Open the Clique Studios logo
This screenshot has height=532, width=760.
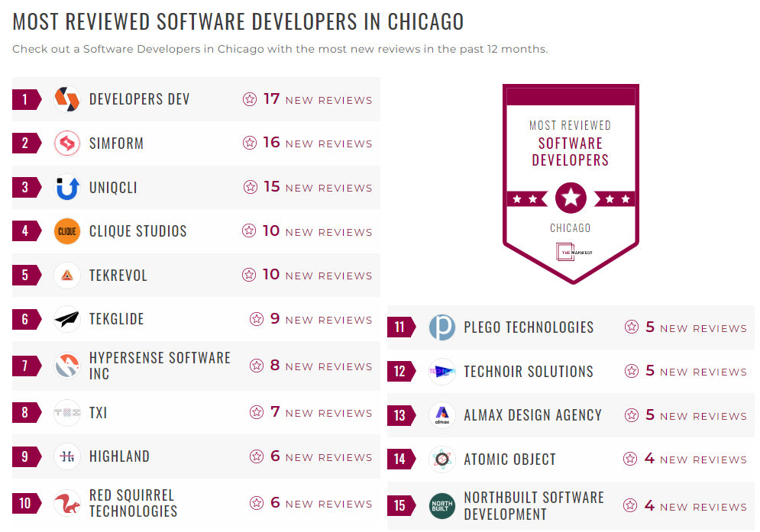point(66,231)
